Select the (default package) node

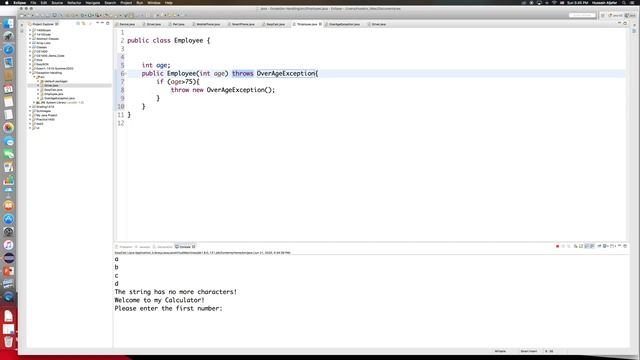tap(53, 81)
